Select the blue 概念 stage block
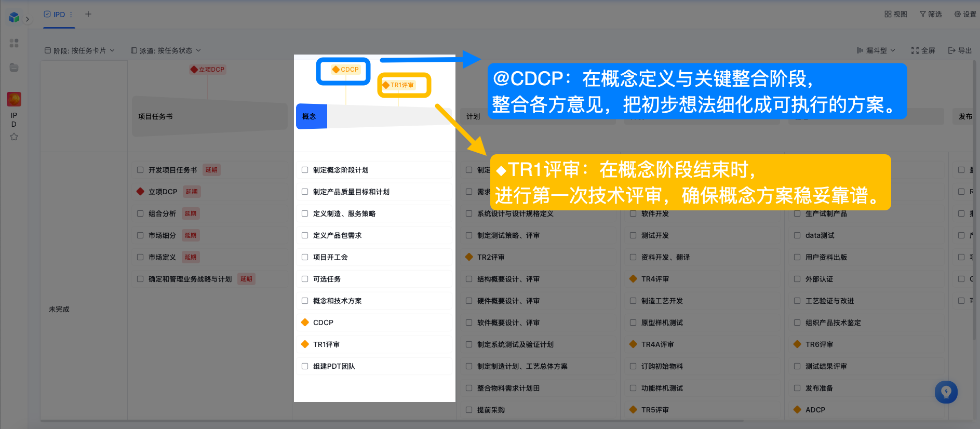The height and width of the screenshot is (429, 980). (312, 116)
